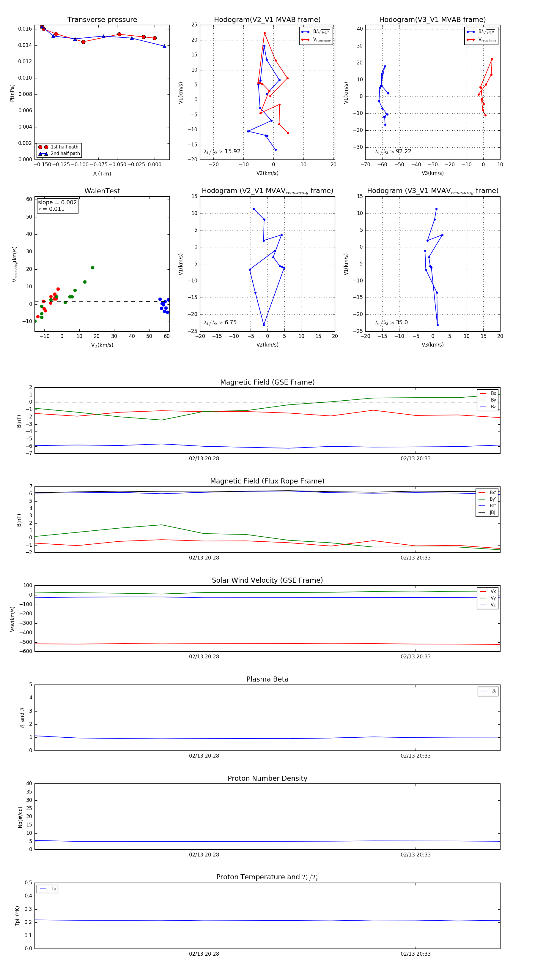Click the "V_A(km/s)" x-axis label of the WalenTest plot
The image size is (535, 980).
pos(102,345)
